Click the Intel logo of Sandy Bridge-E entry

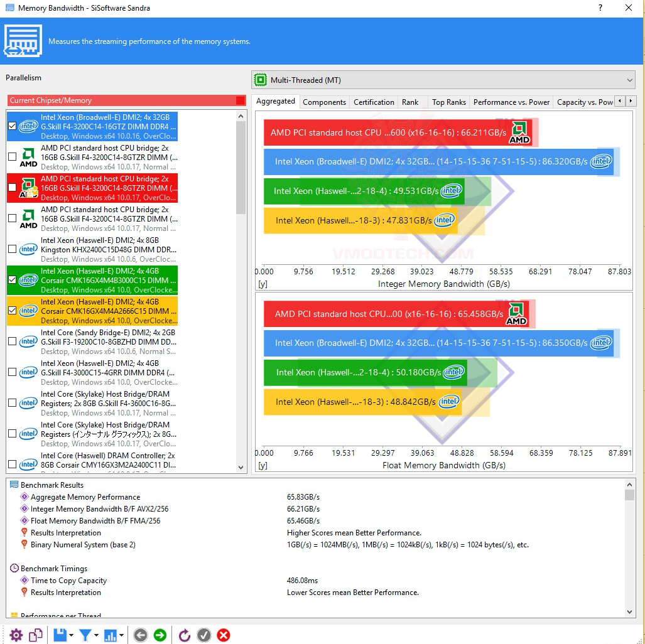pyautogui.click(x=28, y=341)
